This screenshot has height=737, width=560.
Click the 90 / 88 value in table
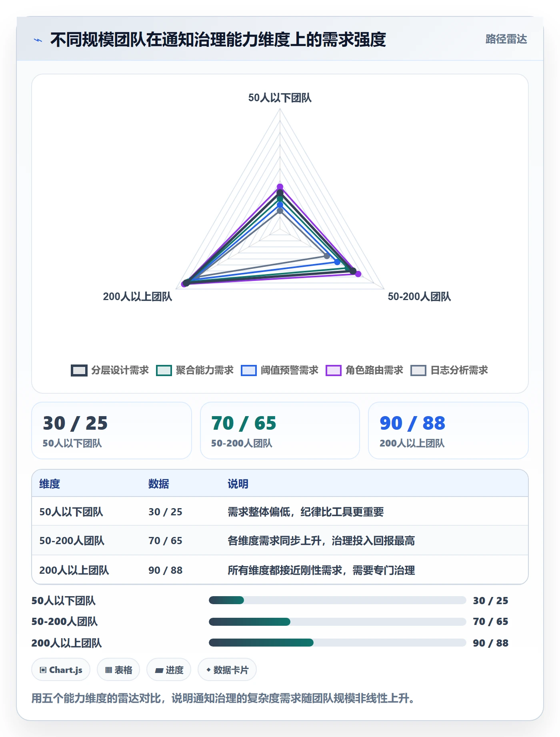click(x=165, y=570)
